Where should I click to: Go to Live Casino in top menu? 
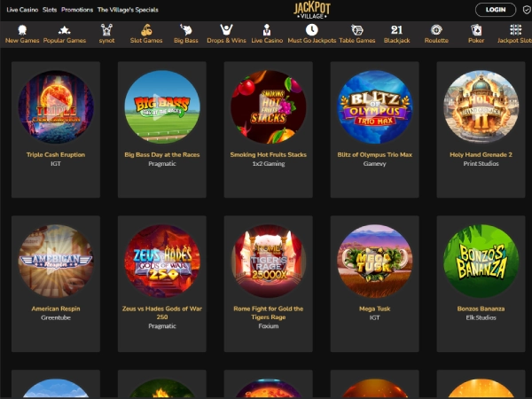tap(22, 10)
